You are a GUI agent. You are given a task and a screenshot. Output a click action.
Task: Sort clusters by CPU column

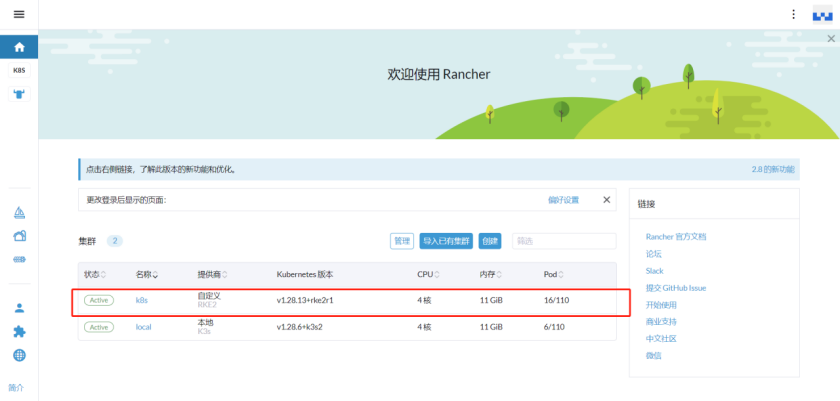tap(428, 274)
